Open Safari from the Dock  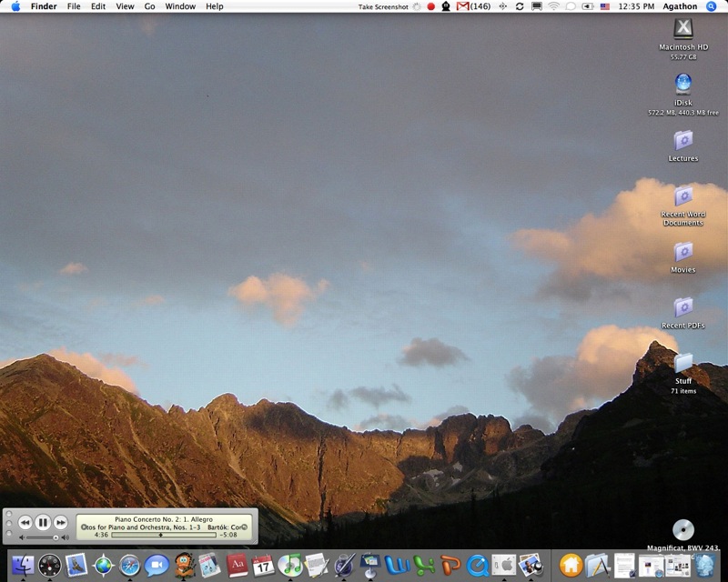(x=130, y=565)
